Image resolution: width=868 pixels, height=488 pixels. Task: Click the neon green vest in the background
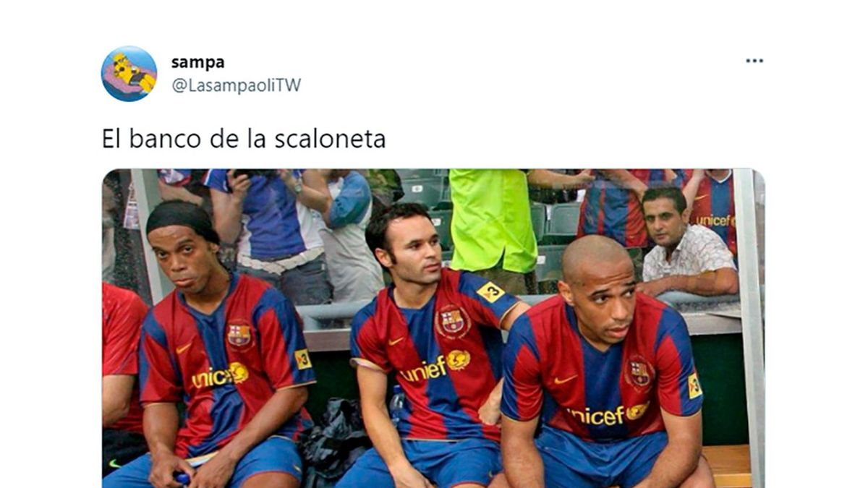tap(492, 220)
